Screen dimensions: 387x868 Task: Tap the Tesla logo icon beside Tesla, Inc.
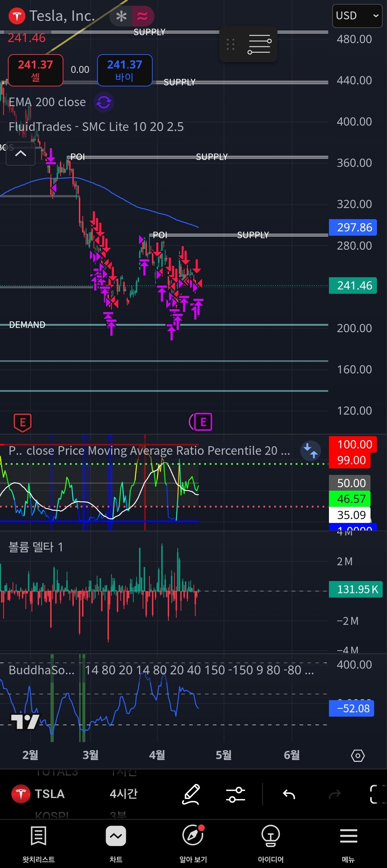17,16
